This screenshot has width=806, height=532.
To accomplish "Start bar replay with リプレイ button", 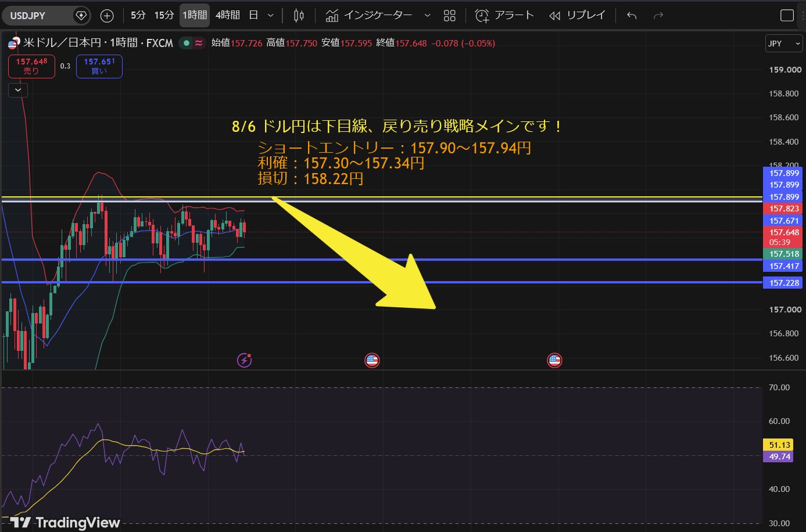I will click(x=577, y=16).
